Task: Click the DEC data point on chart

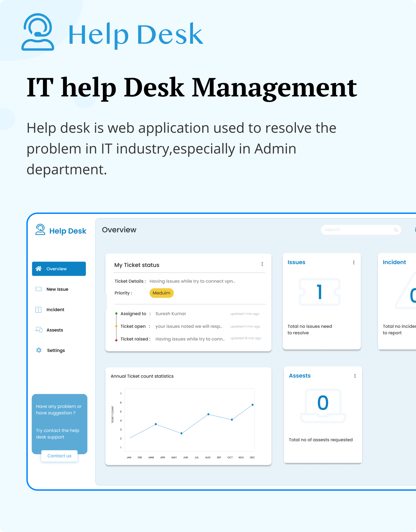Action: pyautogui.click(x=252, y=405)
